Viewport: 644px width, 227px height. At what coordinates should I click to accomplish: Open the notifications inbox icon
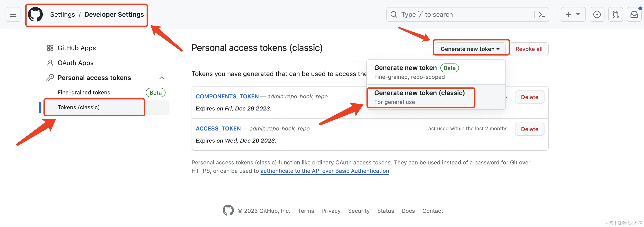point(634,14)
